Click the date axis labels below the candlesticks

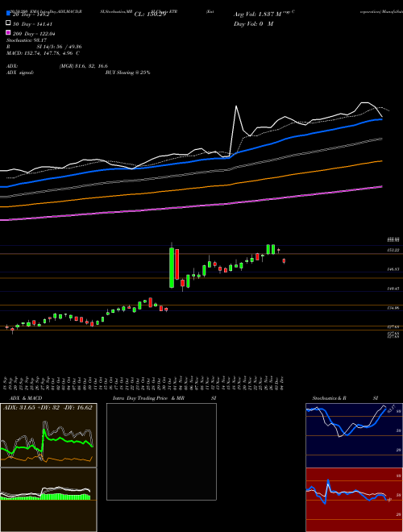[144, 383]
